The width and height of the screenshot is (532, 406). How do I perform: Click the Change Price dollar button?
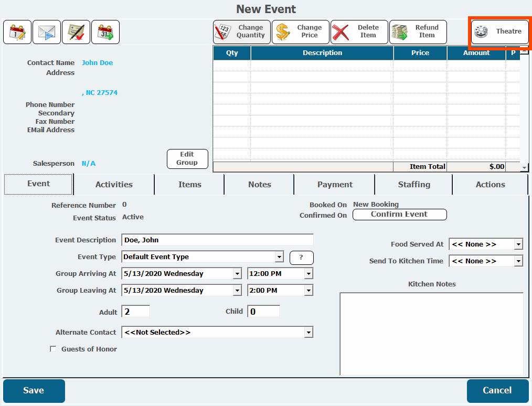pyautogui.click(x=301, y=32)
